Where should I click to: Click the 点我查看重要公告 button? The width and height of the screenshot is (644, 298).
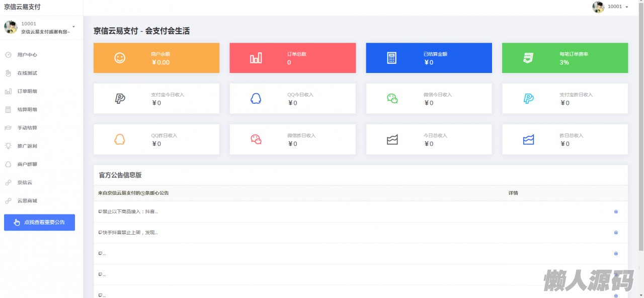pyautogui.click(x=39, y=222)
